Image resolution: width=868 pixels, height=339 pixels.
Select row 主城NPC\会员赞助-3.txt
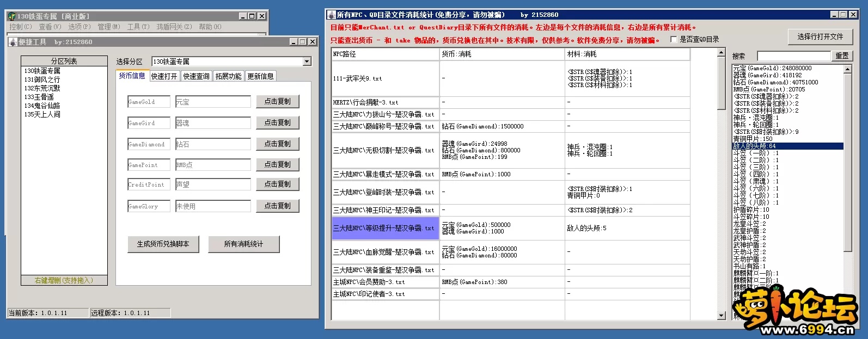[511, 282]
